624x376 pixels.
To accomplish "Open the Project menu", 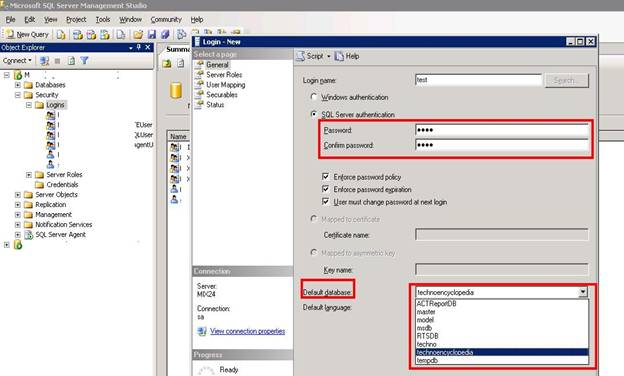I will pyautogui.click(x=76, y=19).
